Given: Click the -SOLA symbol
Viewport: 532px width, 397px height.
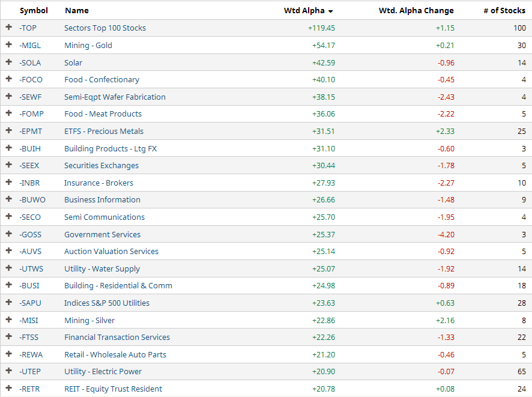Looking at the screenshot, I should coord(30,63).
